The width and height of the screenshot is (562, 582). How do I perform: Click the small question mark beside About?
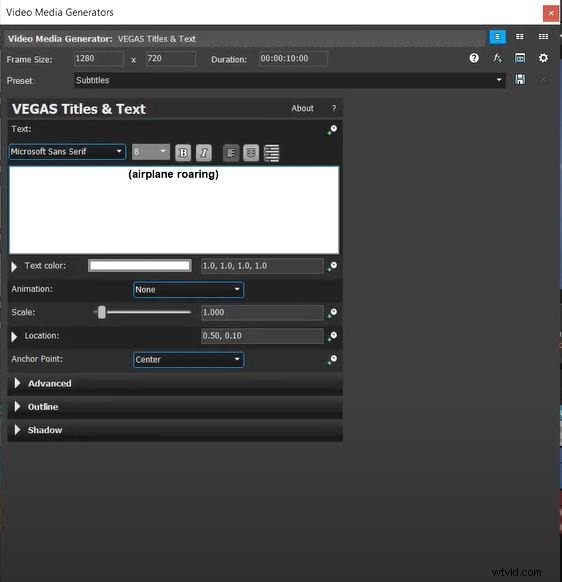pos(334,108)
